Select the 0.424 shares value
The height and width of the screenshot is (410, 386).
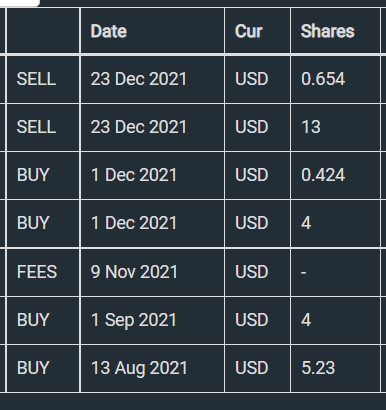[x=323, y=175]
